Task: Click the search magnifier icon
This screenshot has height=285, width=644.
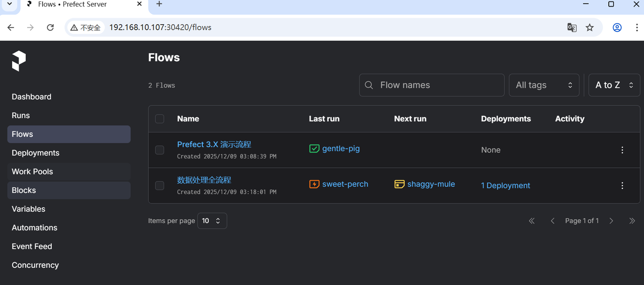Action: [x=369, y=85]
